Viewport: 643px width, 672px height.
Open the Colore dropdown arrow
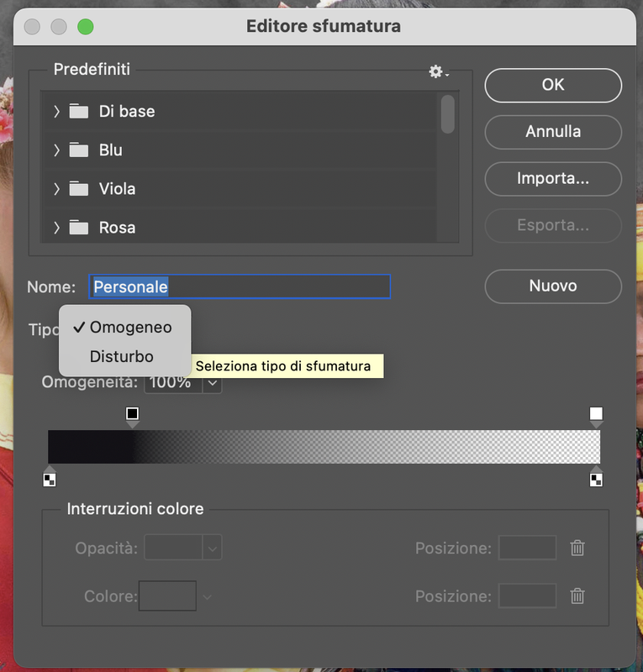pyautogui.click(x=207, y=596)
